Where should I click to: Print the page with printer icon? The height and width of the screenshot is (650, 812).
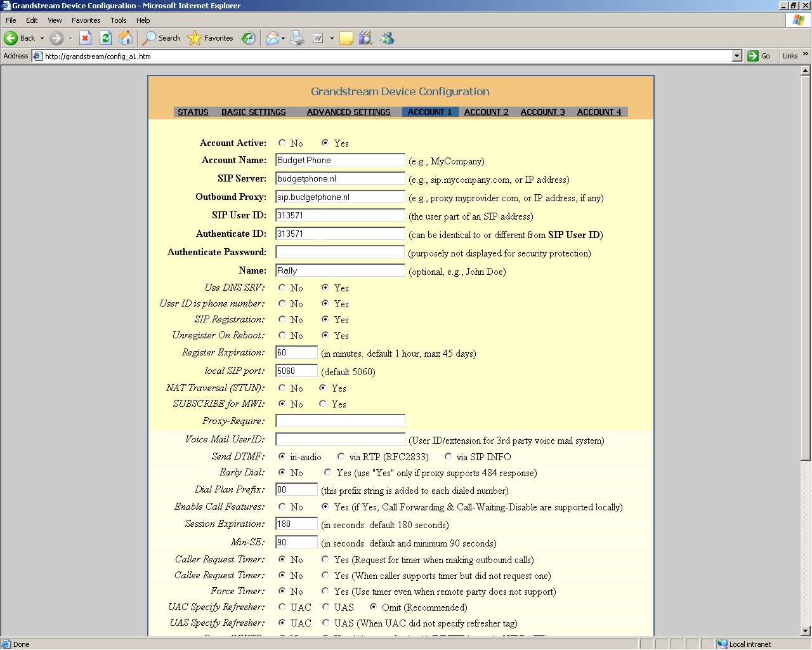[298, 38]
